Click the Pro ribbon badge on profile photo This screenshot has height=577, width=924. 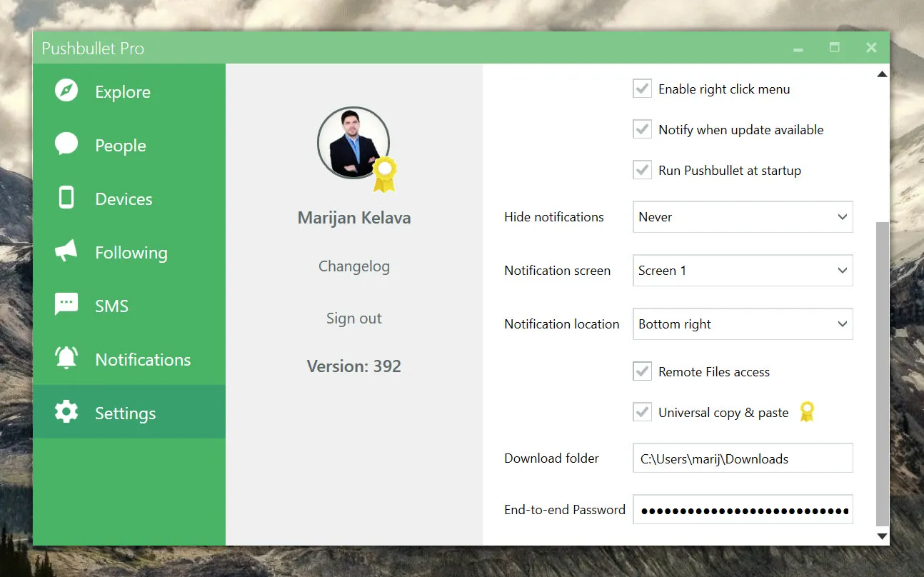(384, 174)
